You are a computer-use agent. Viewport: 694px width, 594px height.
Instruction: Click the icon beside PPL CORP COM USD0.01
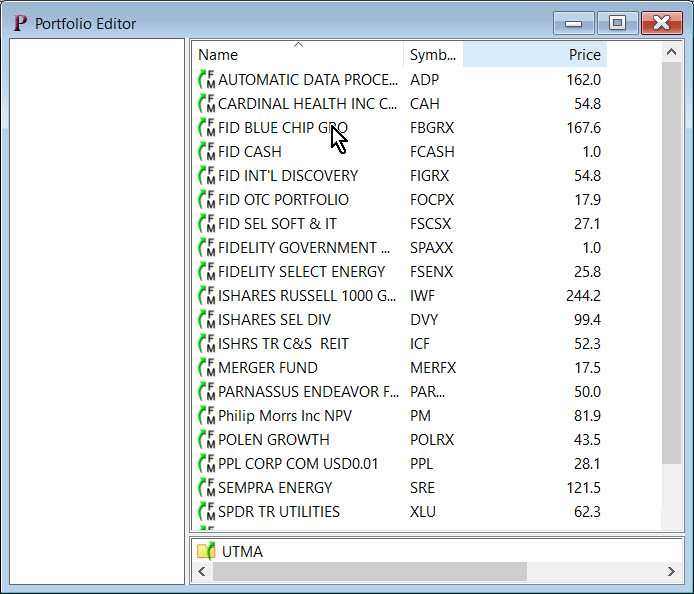click(x=207, y=463)
